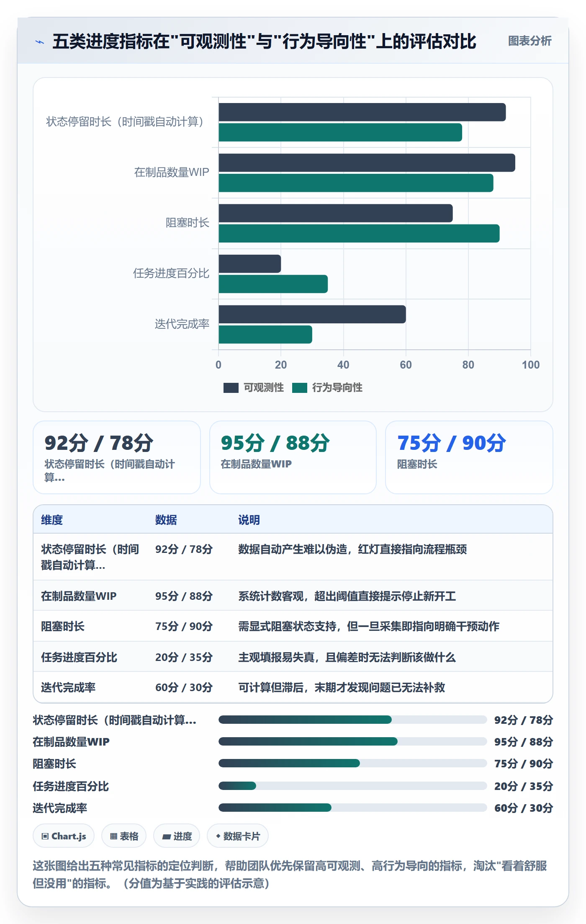Click the green 行为导向性 chart bar for 阻塞时长
This screenshot has width=586, height=924.
[359, 233]
